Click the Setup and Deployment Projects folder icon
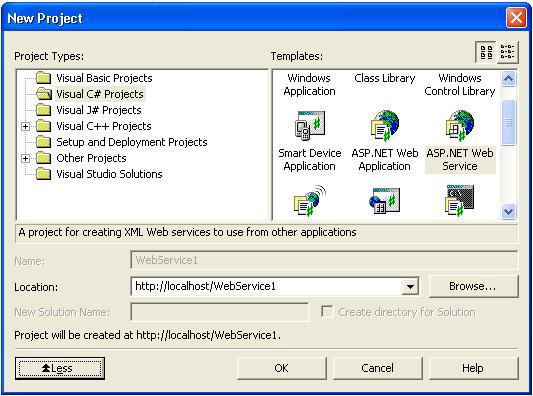 tap(44, 142)
